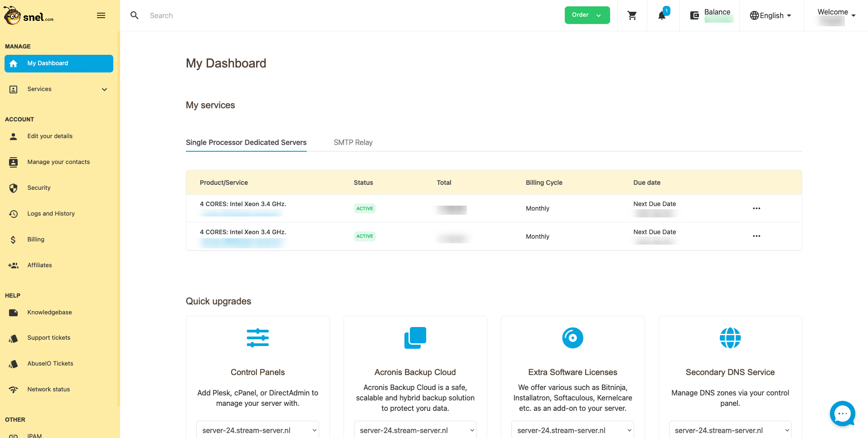The width and height of the screenshot is (868, 438).
Task: Open Logs and History menu item
Action: pyautogui.click(x=51, y=214)
